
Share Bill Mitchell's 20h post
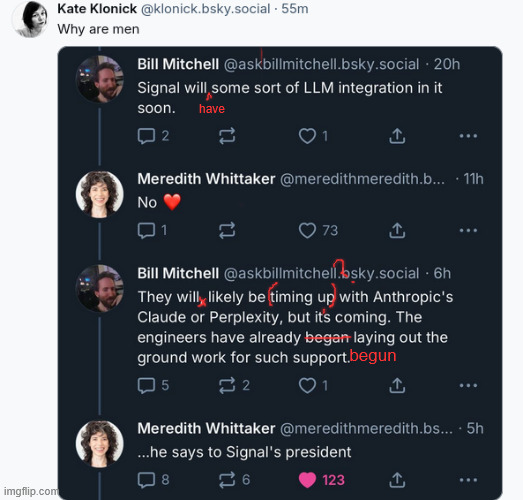(x=397, y=136)
